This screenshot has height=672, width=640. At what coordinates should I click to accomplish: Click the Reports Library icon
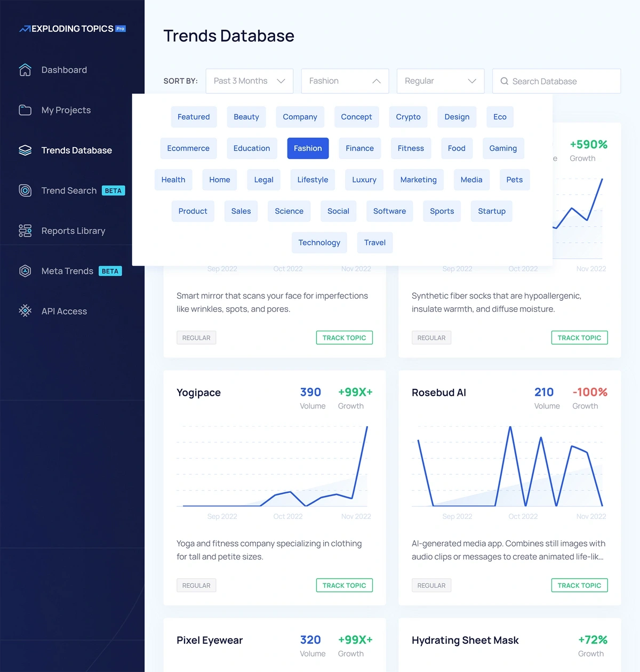25,230
